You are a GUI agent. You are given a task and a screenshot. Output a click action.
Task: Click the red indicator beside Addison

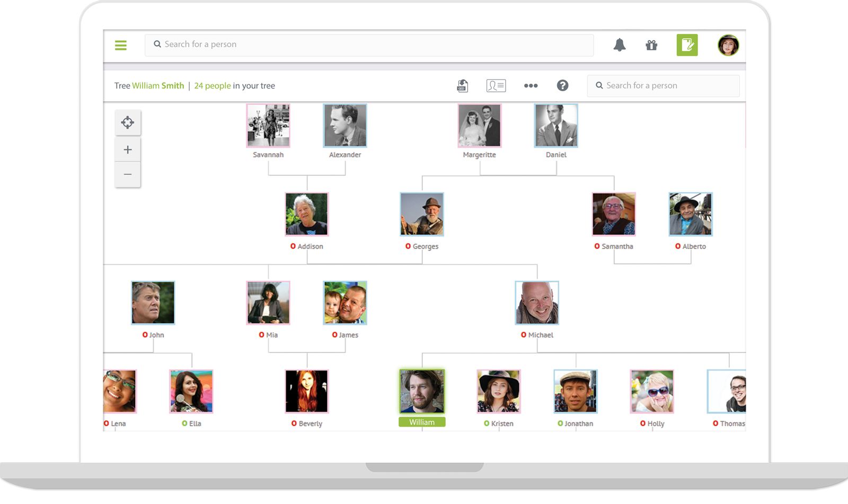point(292,246)
